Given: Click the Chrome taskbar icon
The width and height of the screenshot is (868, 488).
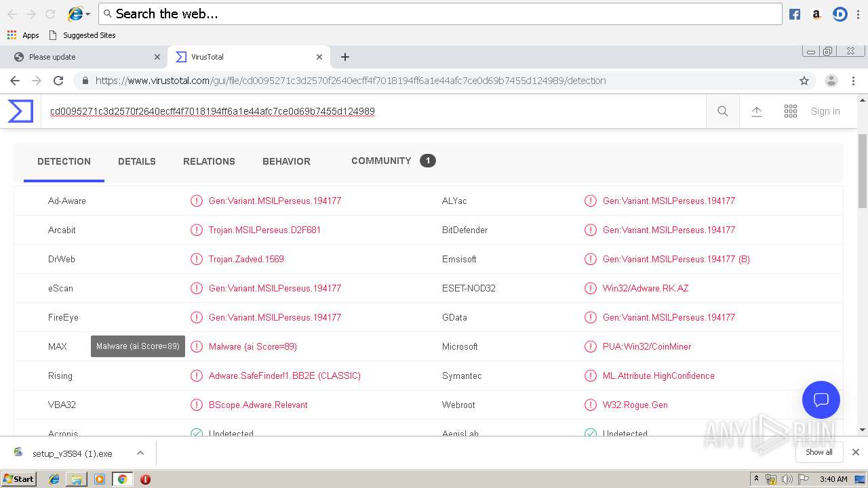Looking at the screenshot, I should coord(122,479).
